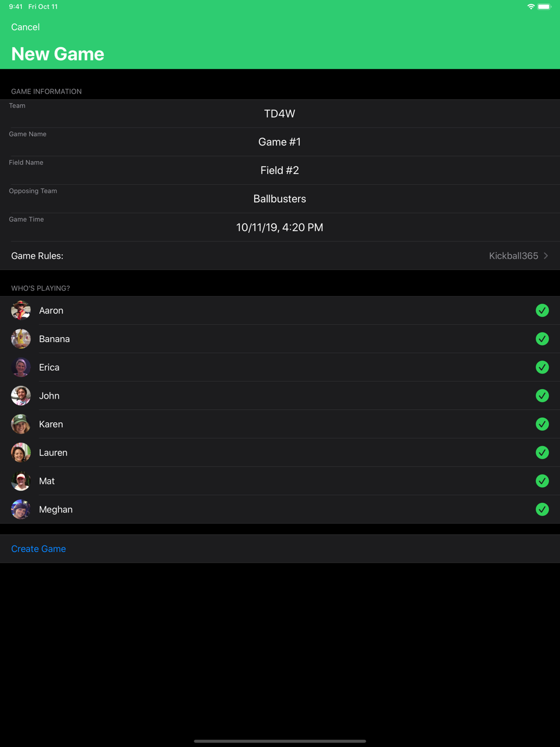Click Meghan's profile avatar
The image size is (560, 747).
[x=21, y=510]
